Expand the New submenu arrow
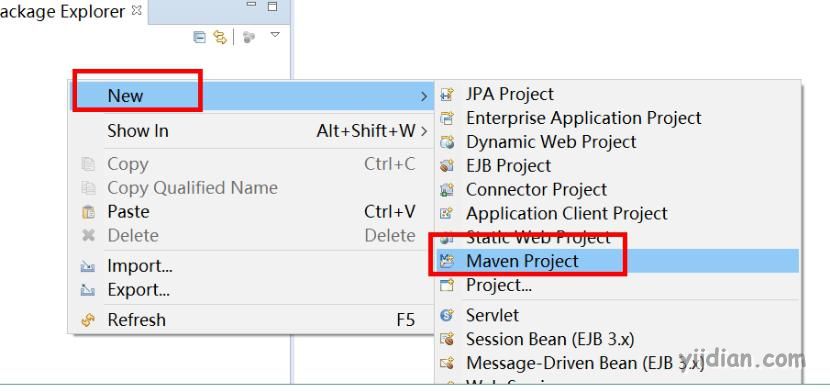This screenshot has height=392, width=830. point(424,96)
